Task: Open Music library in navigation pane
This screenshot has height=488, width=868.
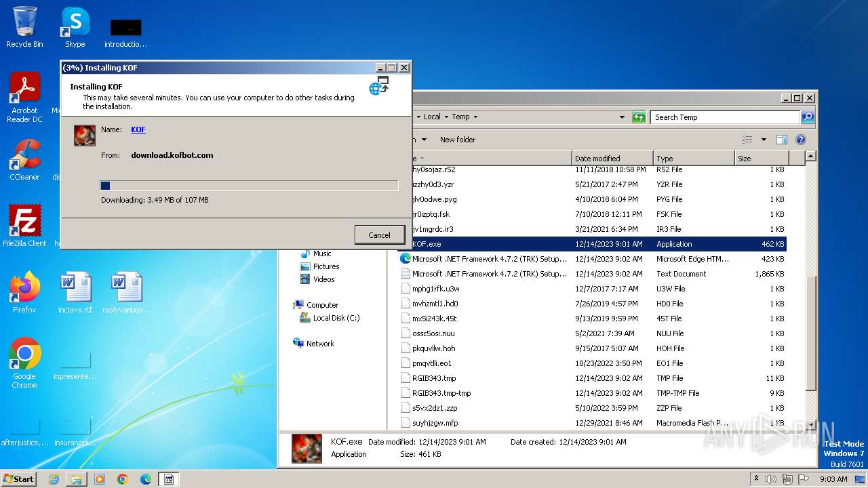Action: 316,253
